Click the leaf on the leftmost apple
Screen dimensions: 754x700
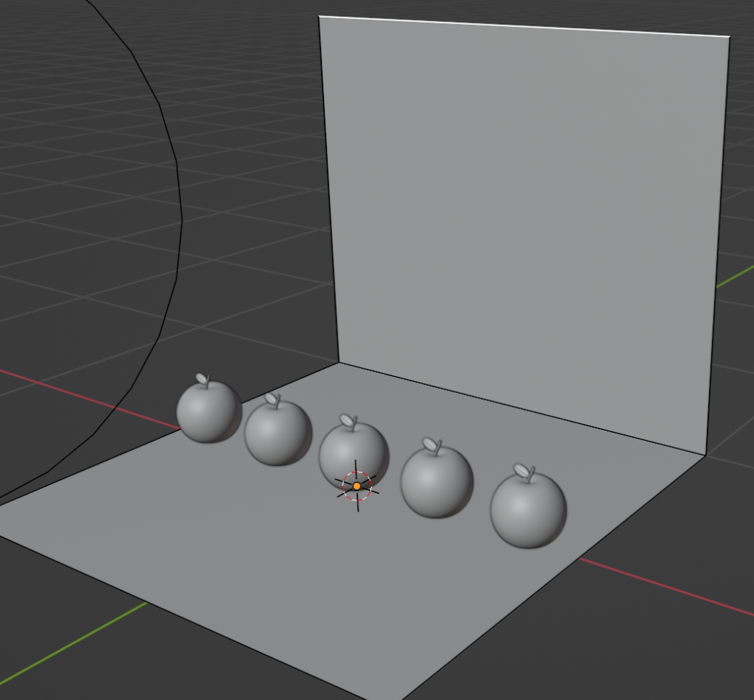[x=202, y=379]
